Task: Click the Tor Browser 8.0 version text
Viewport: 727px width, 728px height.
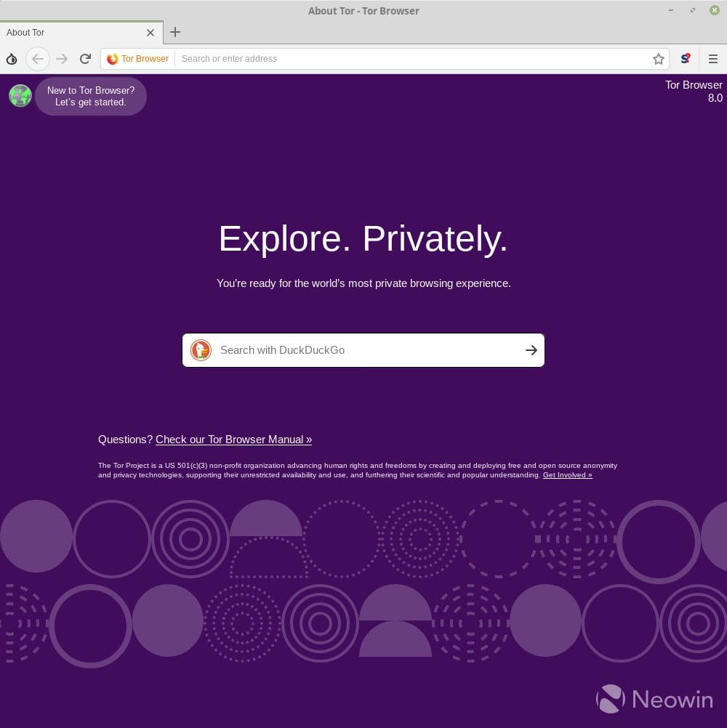Action: pyautogui.click(x=694, y=92)
